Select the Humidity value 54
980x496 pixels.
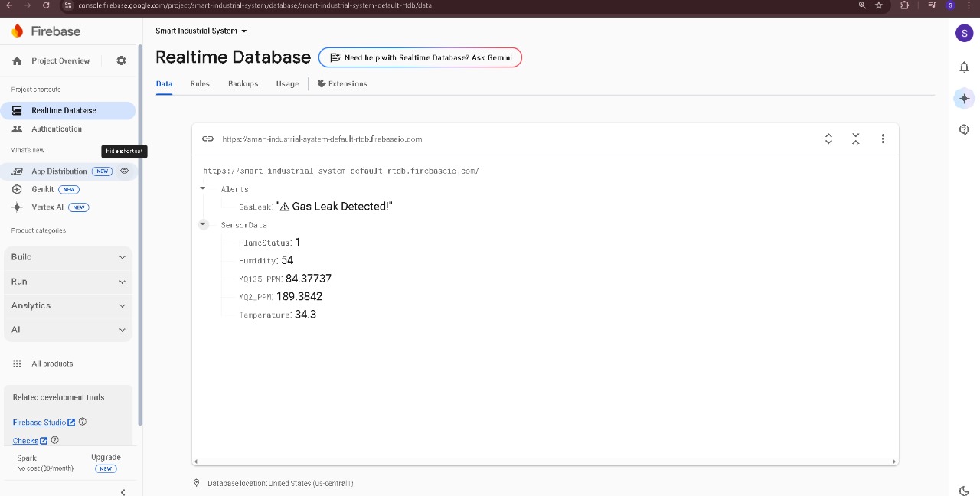click(287, 260)
